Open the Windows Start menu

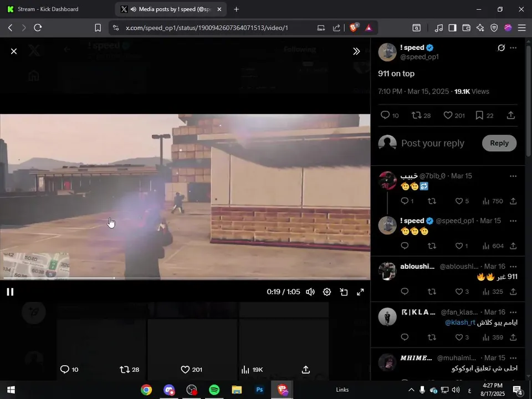tap(11, 390)
